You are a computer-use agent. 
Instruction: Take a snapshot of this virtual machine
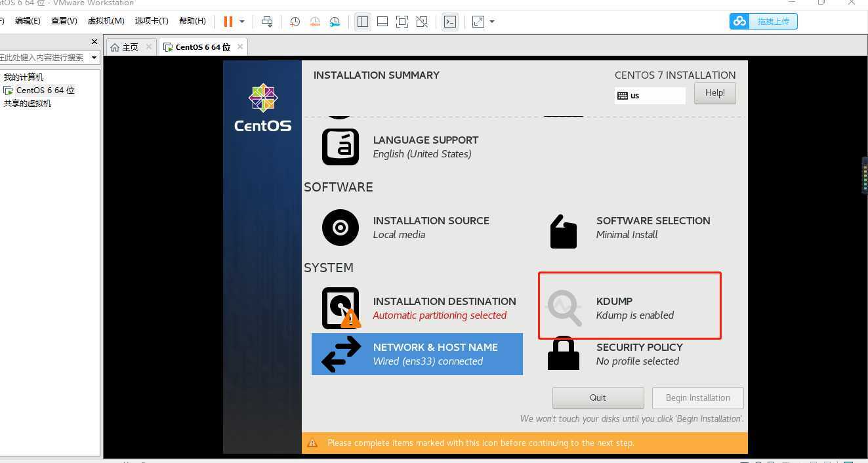click(x=295, y=22)
